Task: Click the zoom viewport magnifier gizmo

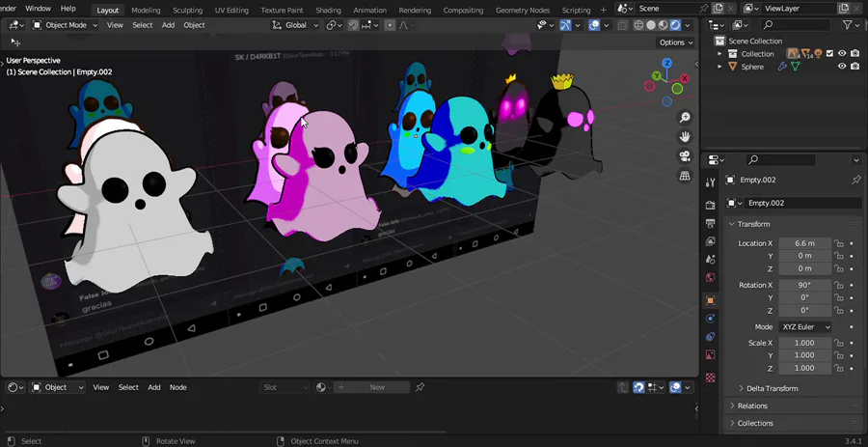Action: click(x=685, y=118)
